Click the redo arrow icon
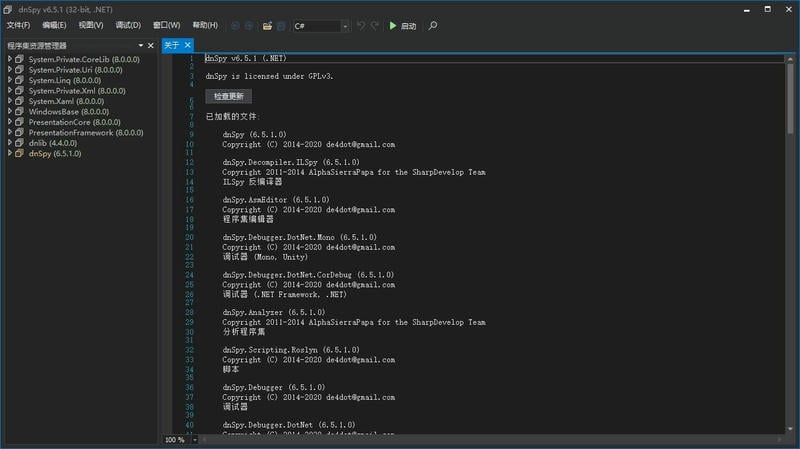 (x=374, y=26)
